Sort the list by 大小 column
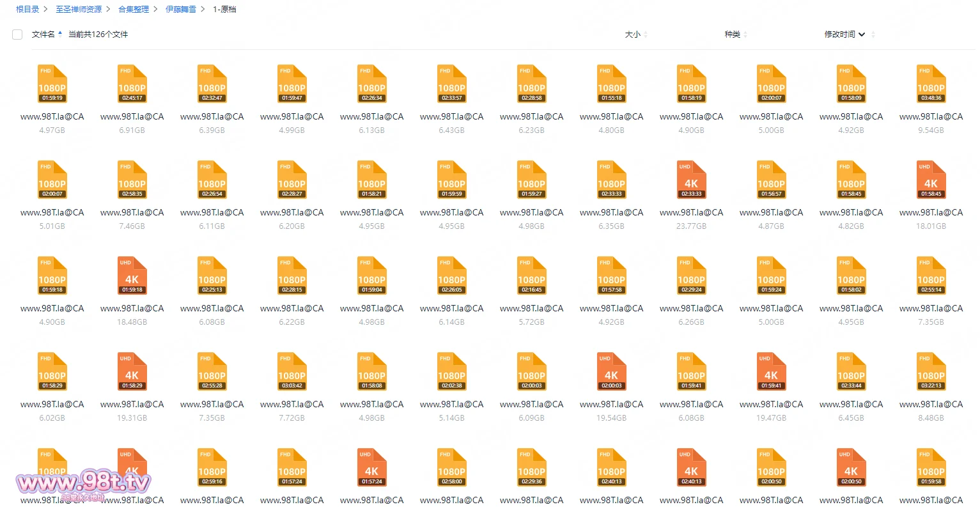Screen dimensions: 980x507 point(632,35)
